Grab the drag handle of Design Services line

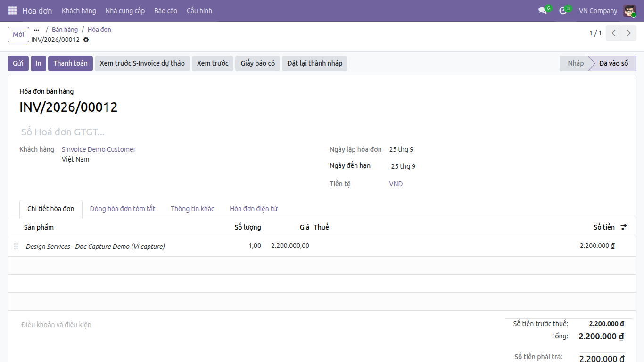pyautogui.click(x=16, y=246)
